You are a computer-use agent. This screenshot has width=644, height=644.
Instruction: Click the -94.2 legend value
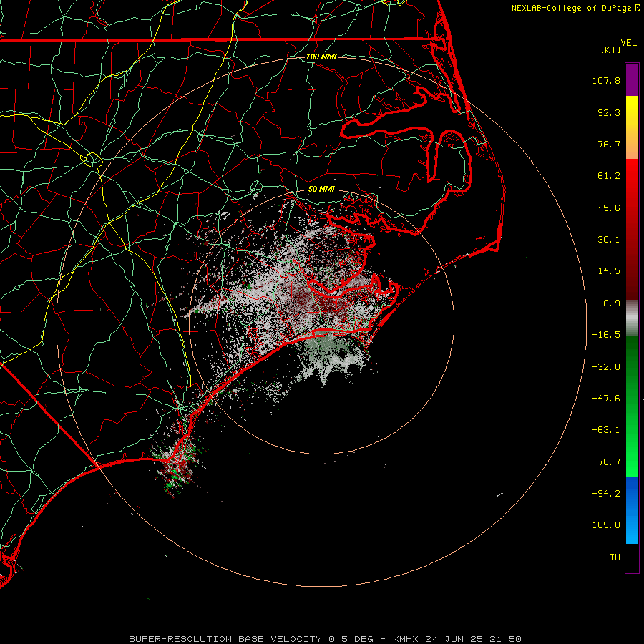(x=606, y=493)
